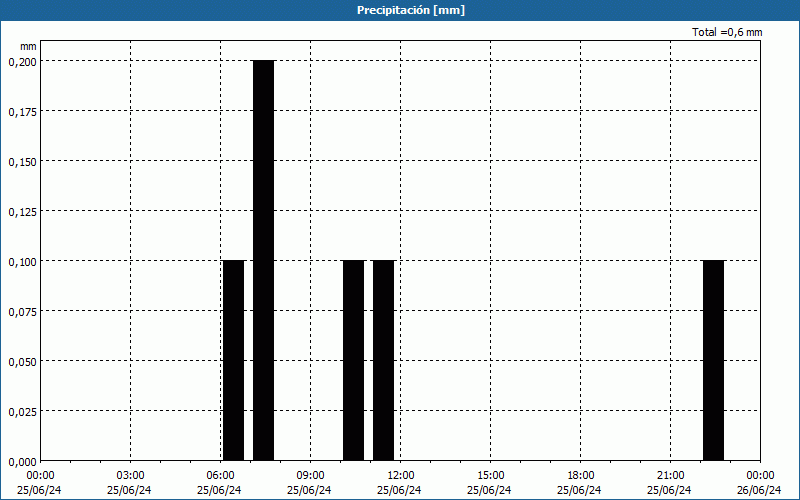This screenshot has width=800, height=500.
Task: Click the 0,100 y-axis label
Action: 22,262
